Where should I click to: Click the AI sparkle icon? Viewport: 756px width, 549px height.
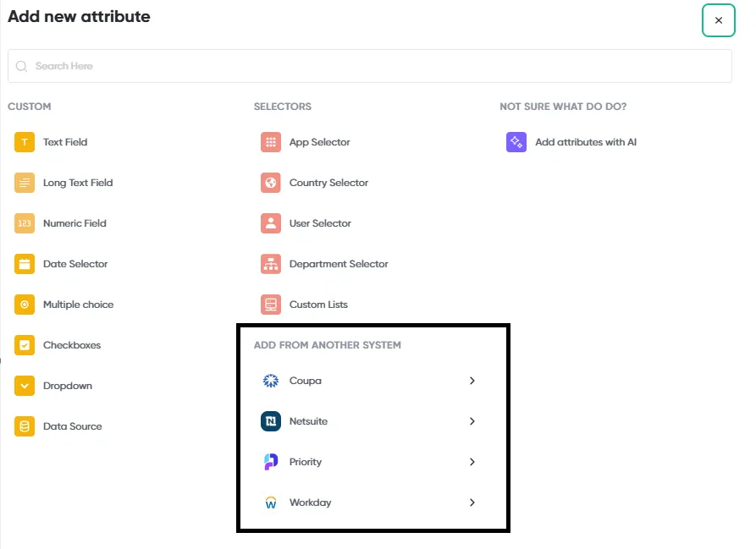coord(516,142)
